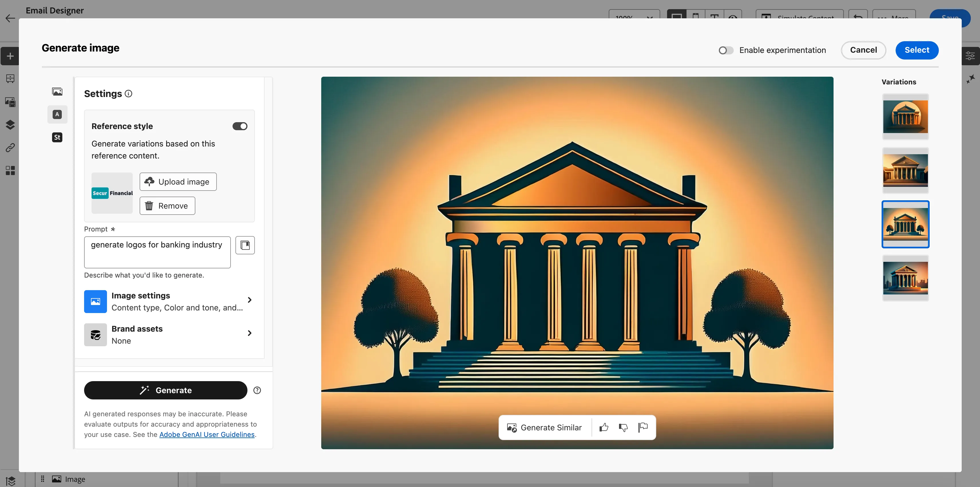
Task: Click the add component plus icon in left rail
Action: (x=10, y=56)
